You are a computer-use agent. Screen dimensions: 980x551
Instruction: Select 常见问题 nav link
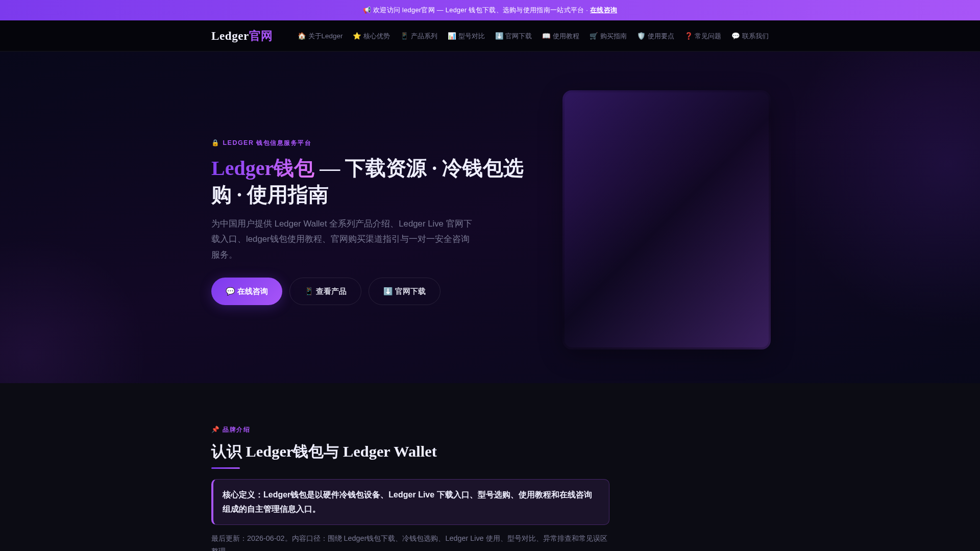[x=702, y=36]
